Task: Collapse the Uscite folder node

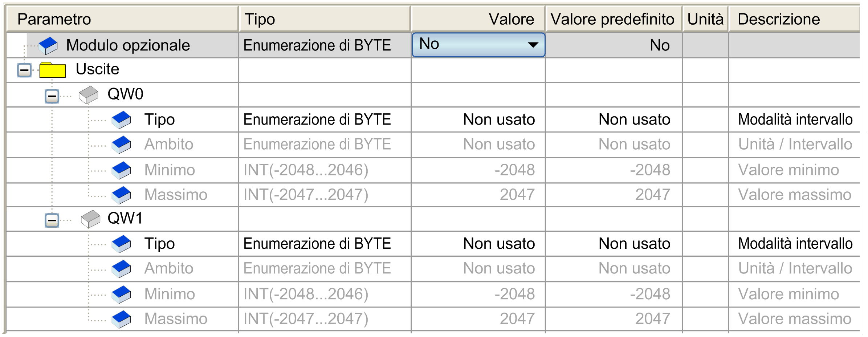Action: point(24,70)
